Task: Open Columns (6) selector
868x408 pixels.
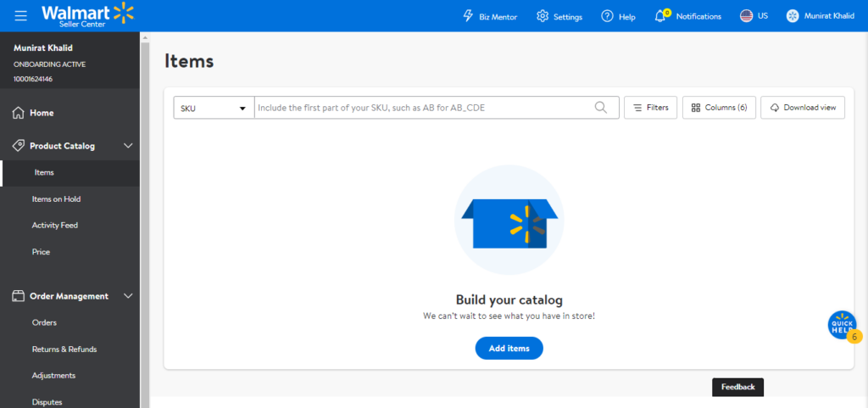Action: coord(719,108)
